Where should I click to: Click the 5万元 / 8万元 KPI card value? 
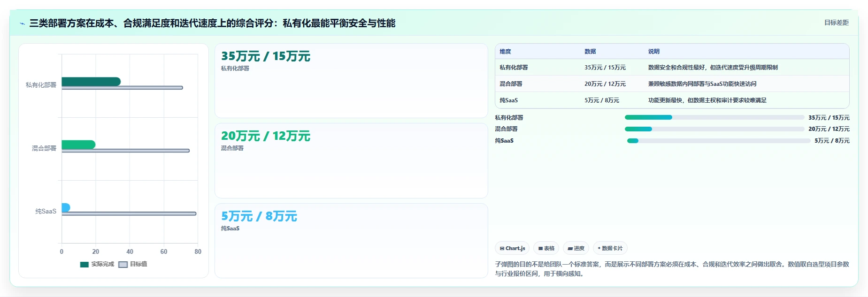pos(259,216)
